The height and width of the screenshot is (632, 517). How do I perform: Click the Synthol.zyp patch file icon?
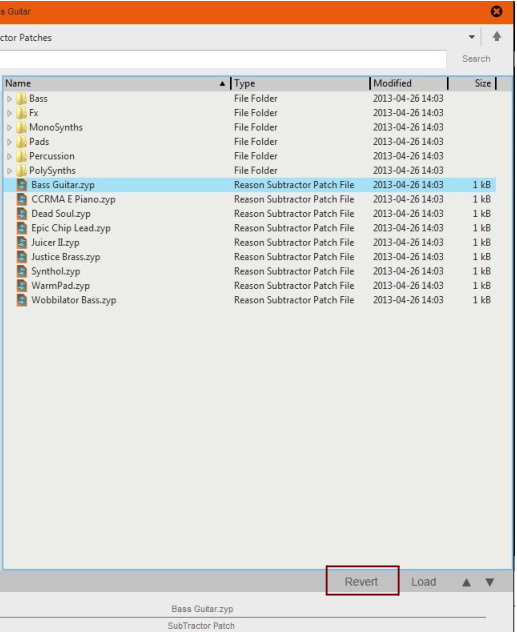pos(22,271)
